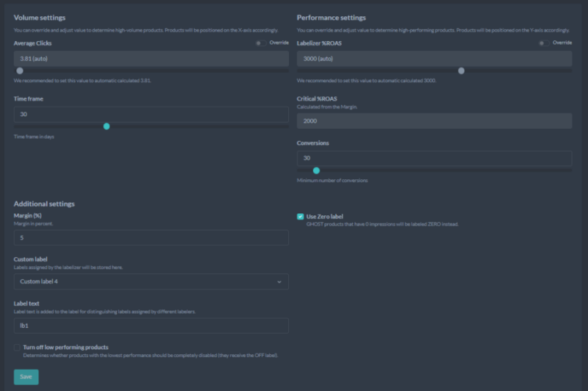Uncheck the Use Zero label checkbox
This screenshot has width=588, height=391.
301,217
